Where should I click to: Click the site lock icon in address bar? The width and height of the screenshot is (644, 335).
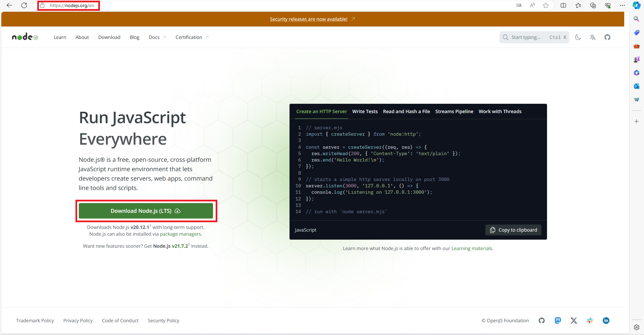[x=43, y=5]
